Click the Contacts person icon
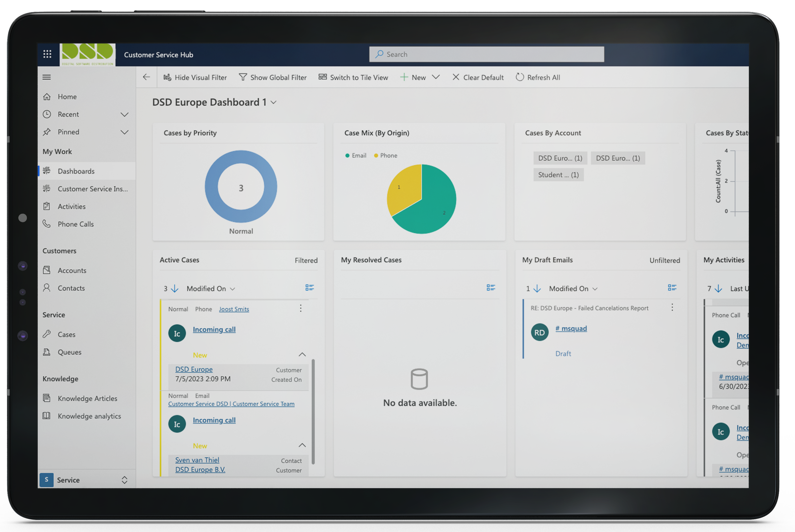 click(x=47, y=288)
